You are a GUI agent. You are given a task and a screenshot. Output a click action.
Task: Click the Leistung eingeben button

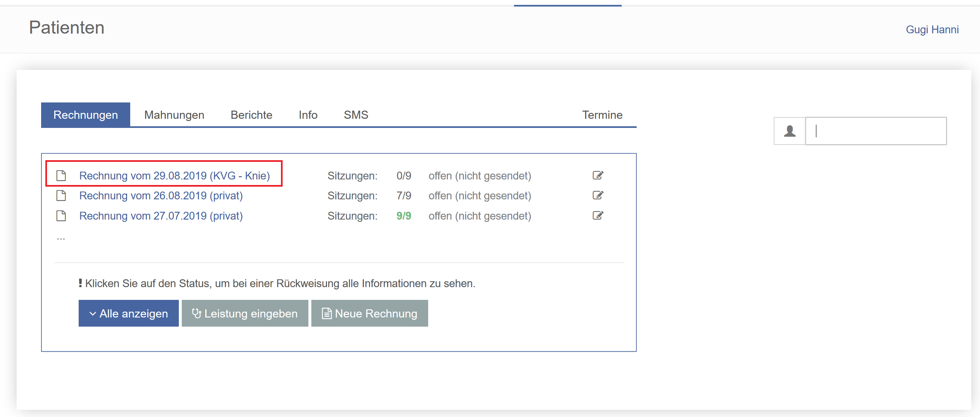coord(245,313)
